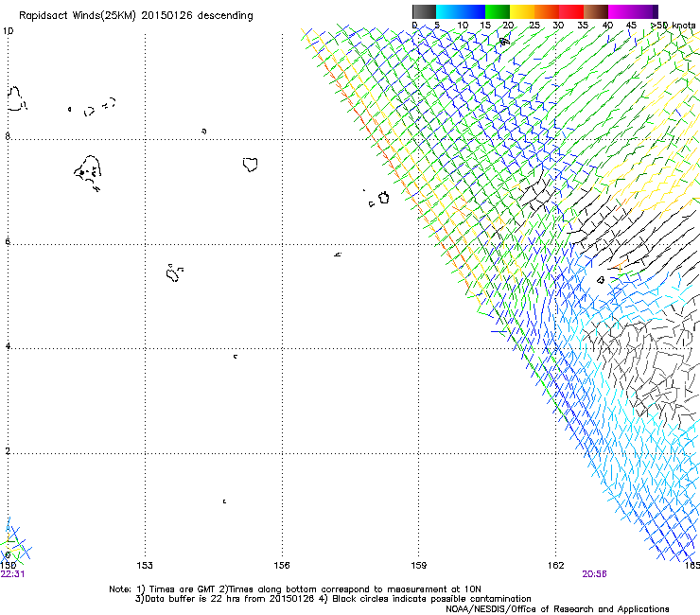Click the orange 25–30 knots legend segment
This screenshot has height=615, width=700.
pos(547,11)
